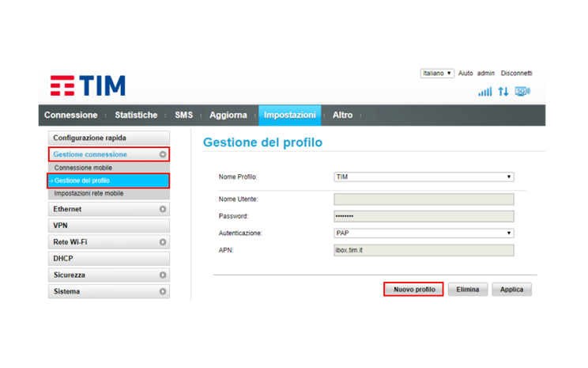Click the Autenticazione label
Viewport: 588px width, 368px height.
[240, 233]
